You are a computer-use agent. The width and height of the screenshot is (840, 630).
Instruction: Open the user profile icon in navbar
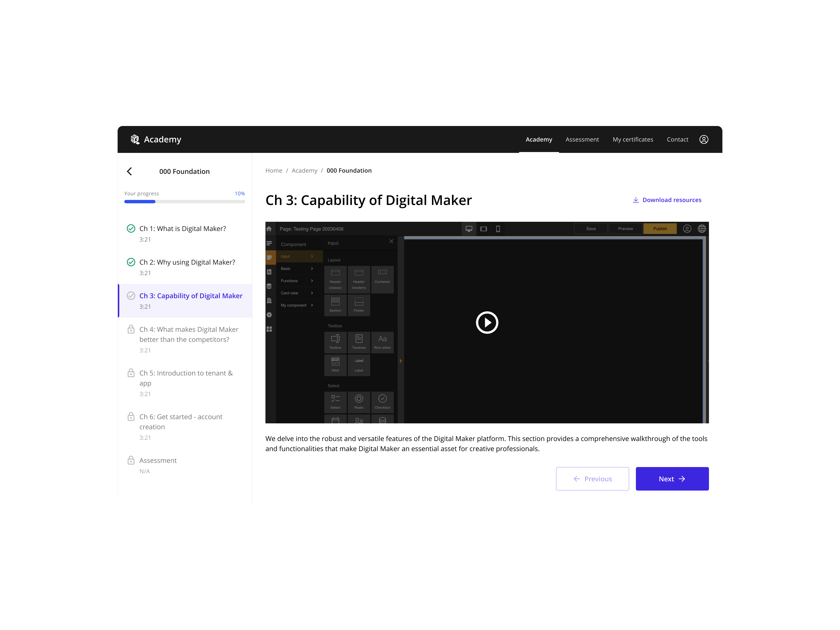[x=704, y=139]
